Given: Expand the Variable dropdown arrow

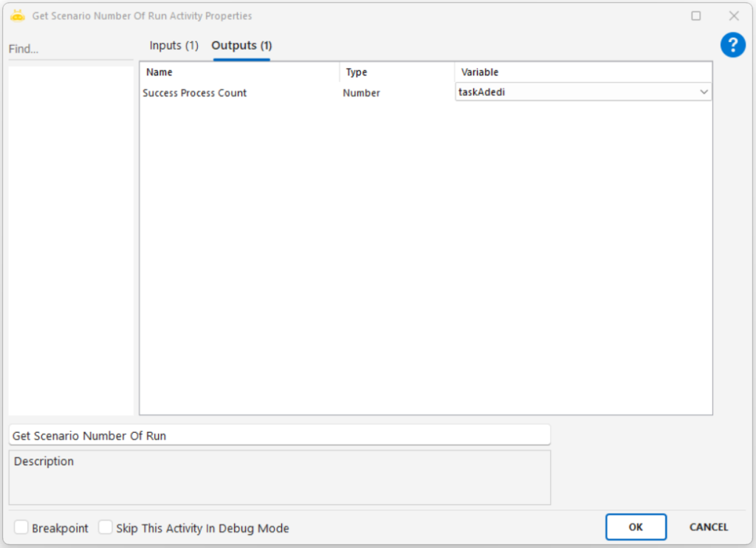Looking at the screenshot, I should tap(703, 92).
